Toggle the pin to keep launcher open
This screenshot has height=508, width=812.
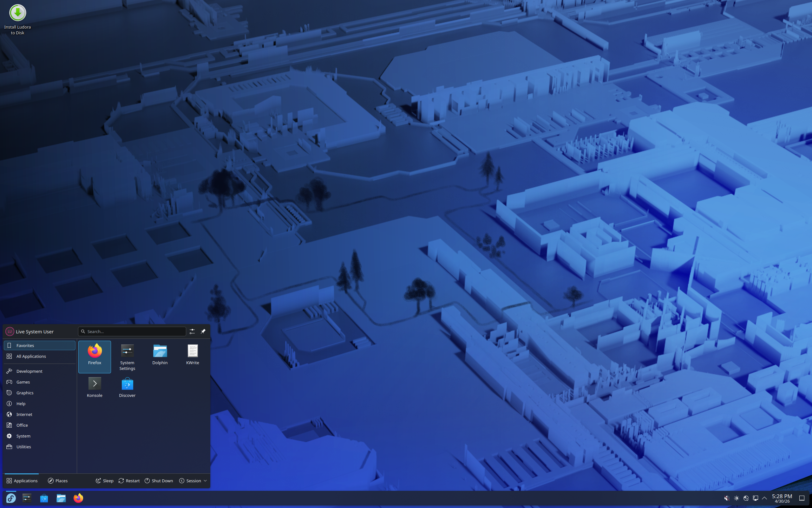pyautogui.click(x=203, y=331)
